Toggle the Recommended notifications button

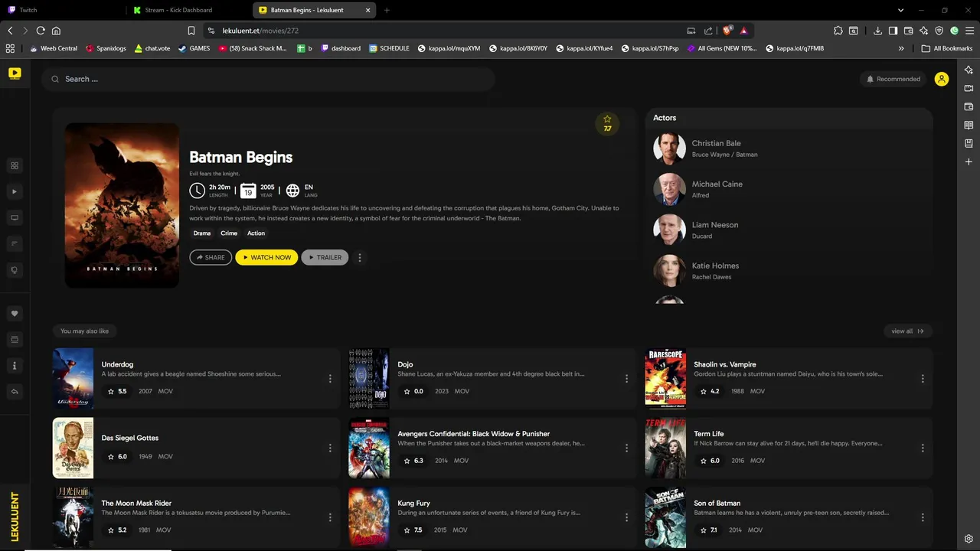point(893,79)
